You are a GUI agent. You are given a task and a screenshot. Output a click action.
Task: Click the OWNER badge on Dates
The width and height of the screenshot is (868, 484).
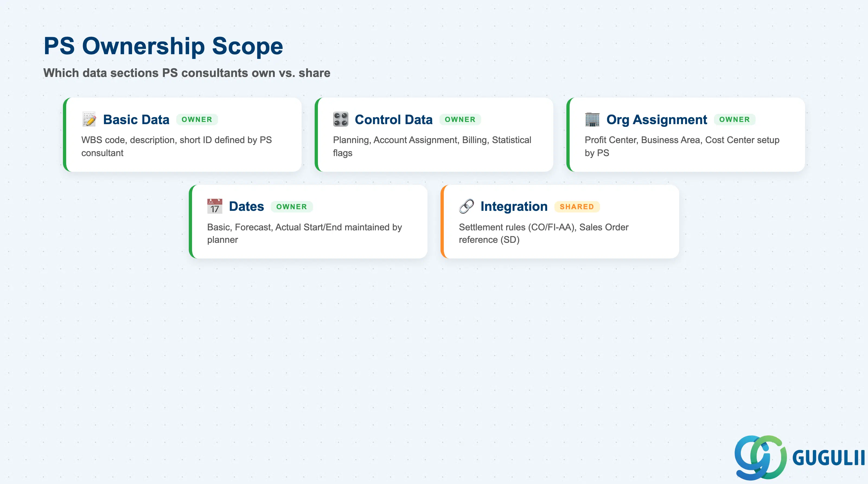point(292,207)
